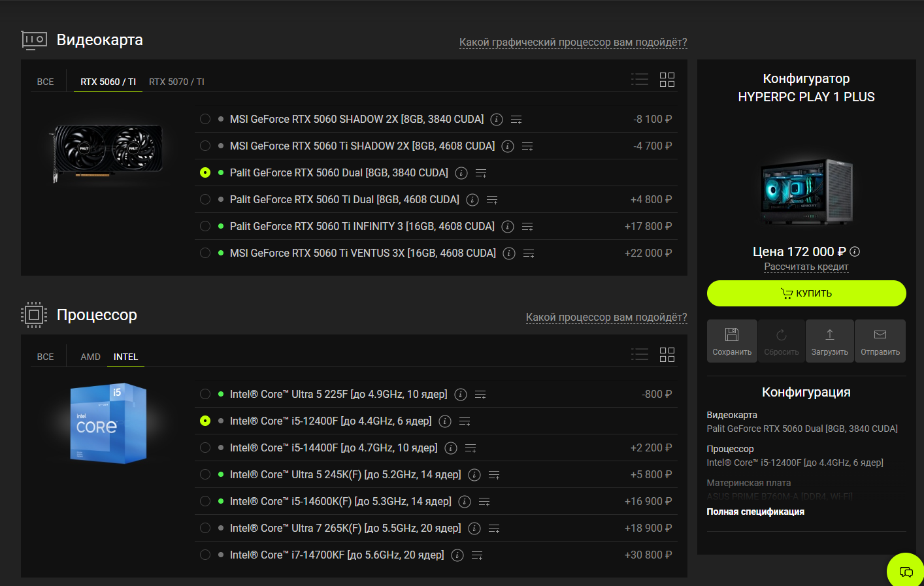Open 'Какой процессор вам подойдёт?' link
The height and width of the screenshot is (586, 924).
pyautogui.click(x=606, y=317)
